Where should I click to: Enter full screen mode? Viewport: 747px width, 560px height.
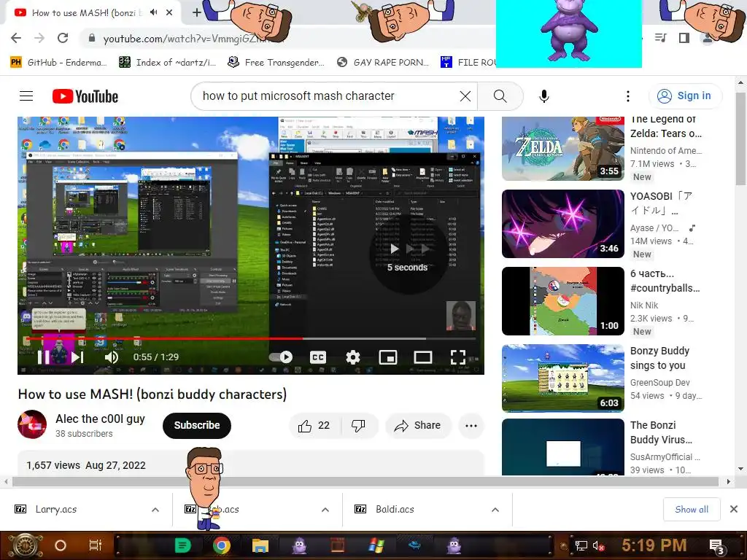[458, 357]
